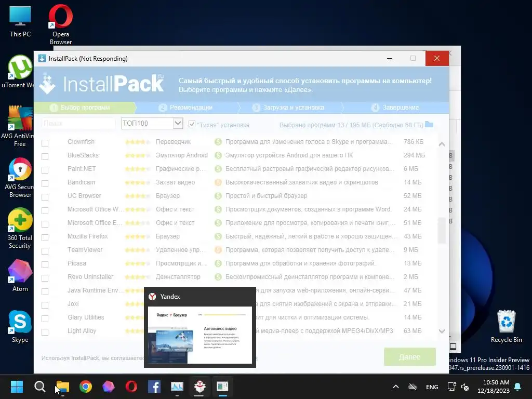
Task: Tick the Clownfish checkbox
Action: coord(45,143)
